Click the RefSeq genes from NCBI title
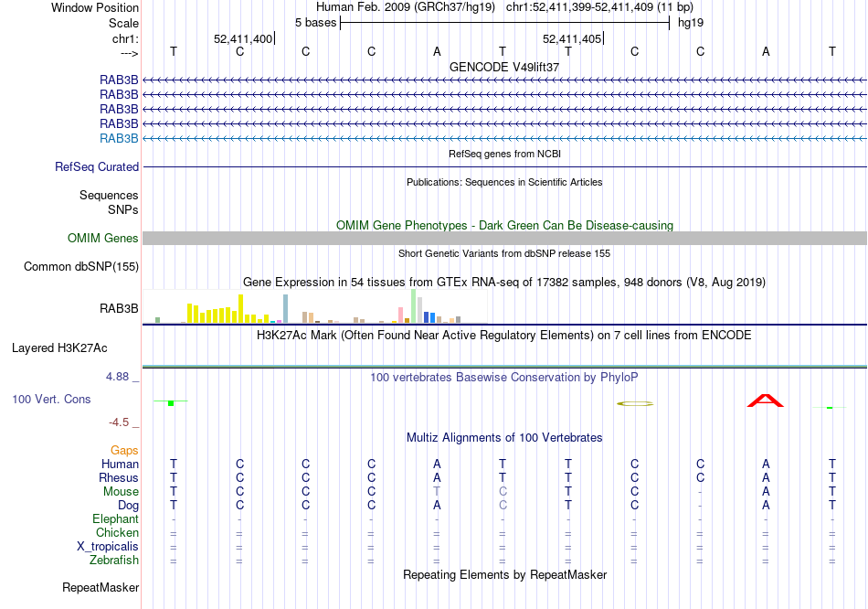This screenshot has width=868, height=609. pyautogui.click(x=504, y=154)
